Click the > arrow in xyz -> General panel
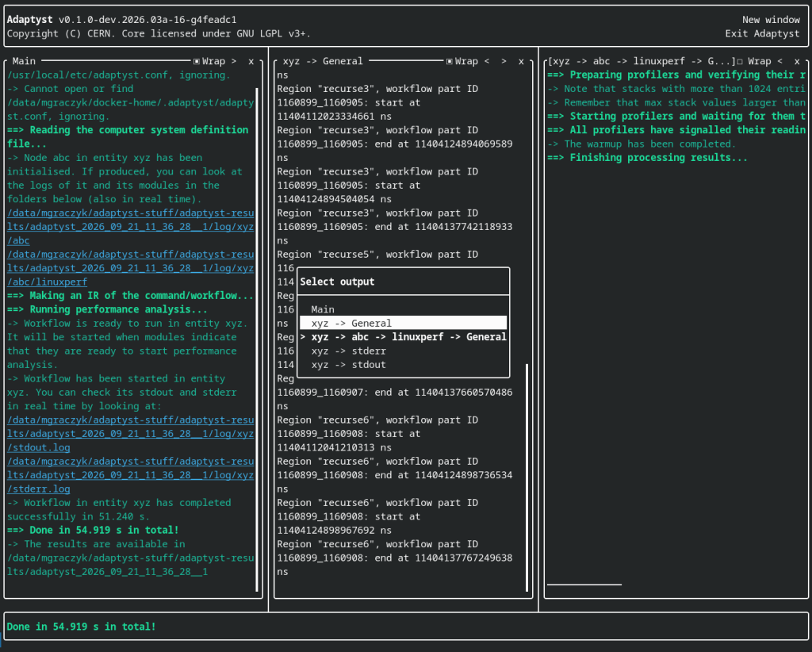The height and width of the screenshot is (652, 812). pos(504,61)
